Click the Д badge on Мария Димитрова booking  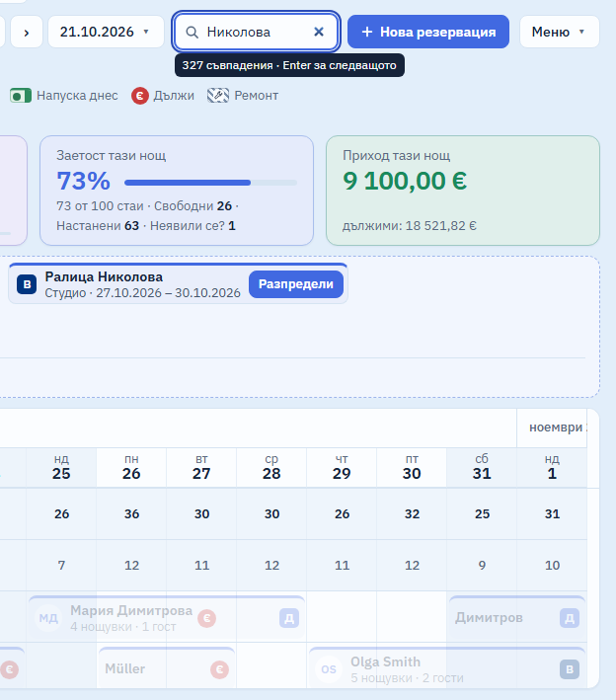pos(289,618)
